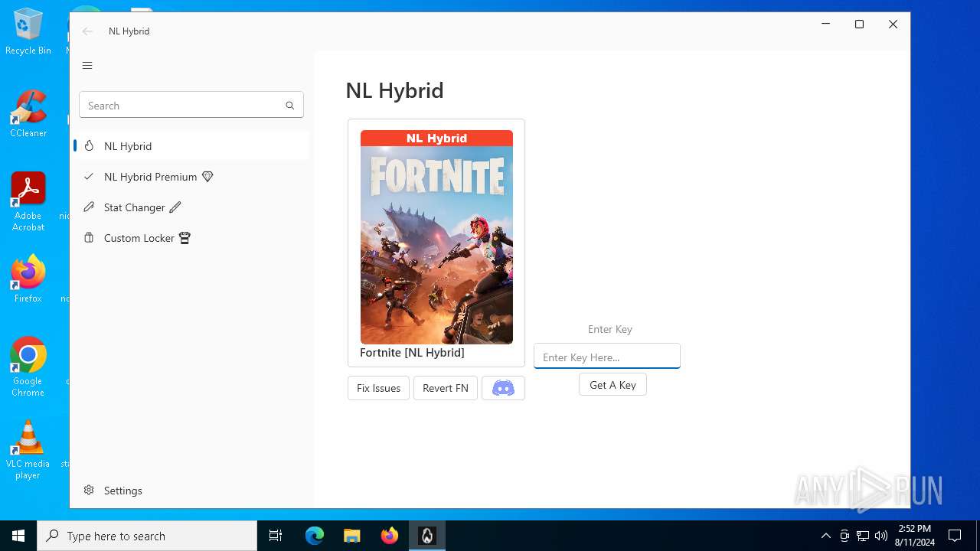The height and width of the screenshot is (551, 980).
Task: Click the pencil icon after Stat Changer
Action: (x=175, y=207)
